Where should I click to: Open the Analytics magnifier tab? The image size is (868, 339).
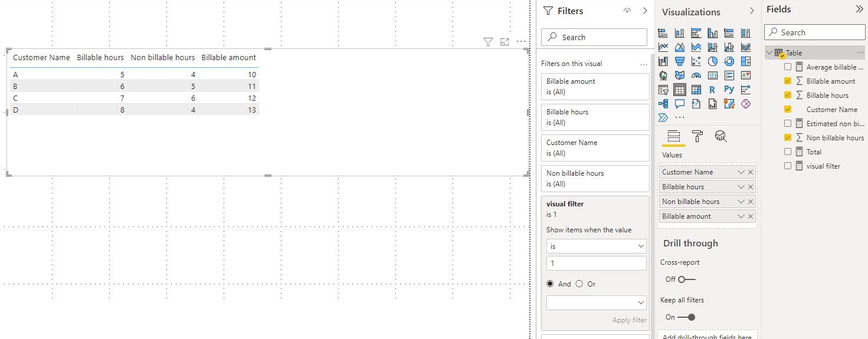point(720,137)
